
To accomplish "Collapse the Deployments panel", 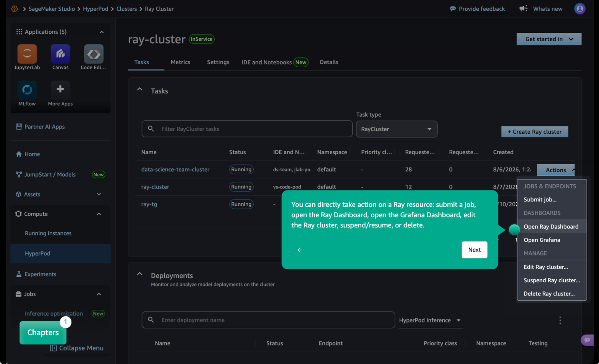I will pos(140,274).
